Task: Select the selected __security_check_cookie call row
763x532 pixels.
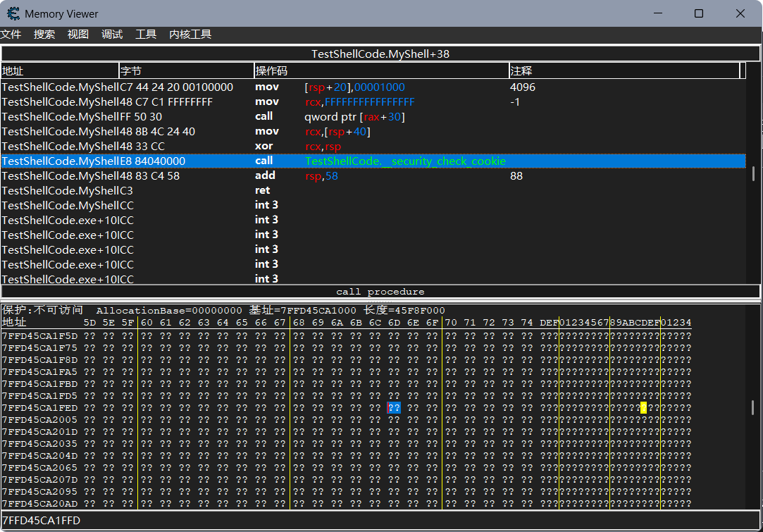Action: click(x=373, y=161)
